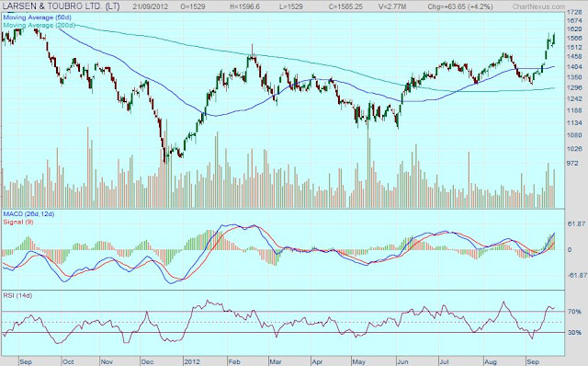
Task: Click the Signal (9) indicator label
Action: (x=18, y=222)
